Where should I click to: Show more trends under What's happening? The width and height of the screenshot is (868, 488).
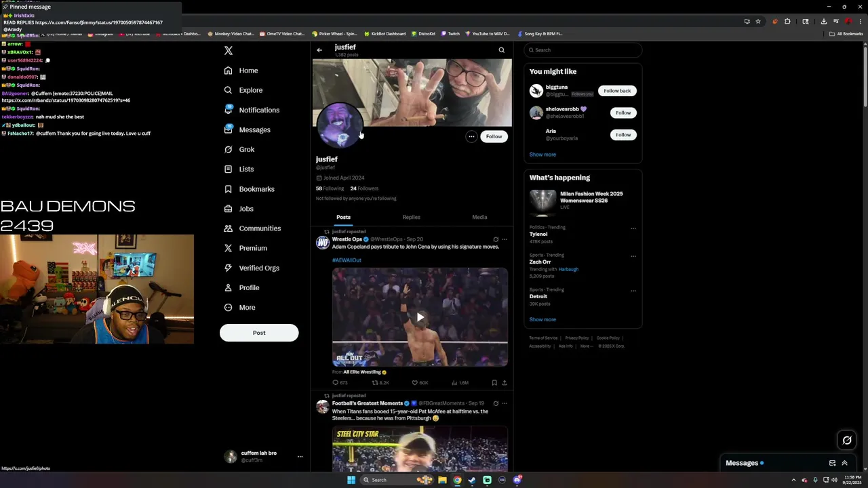[542, 320]
